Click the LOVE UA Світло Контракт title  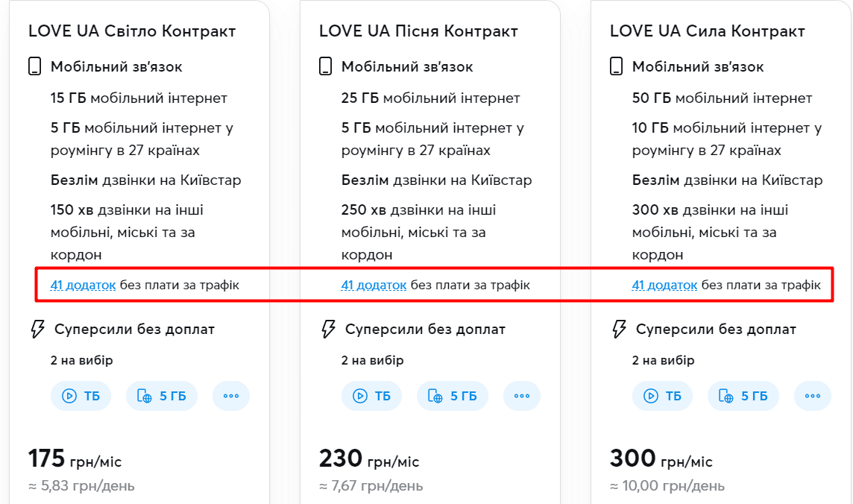coord(132,31)
